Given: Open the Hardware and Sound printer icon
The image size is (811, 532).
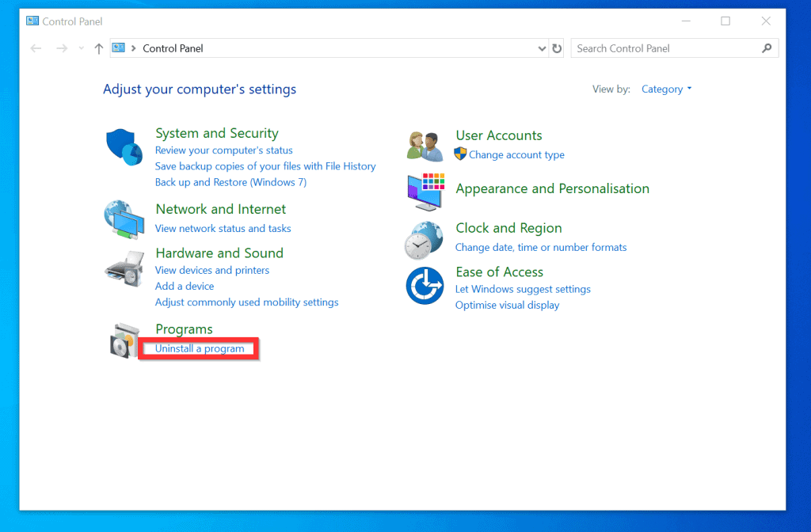Looking at the screenshot, I should (x=124, y=269).
